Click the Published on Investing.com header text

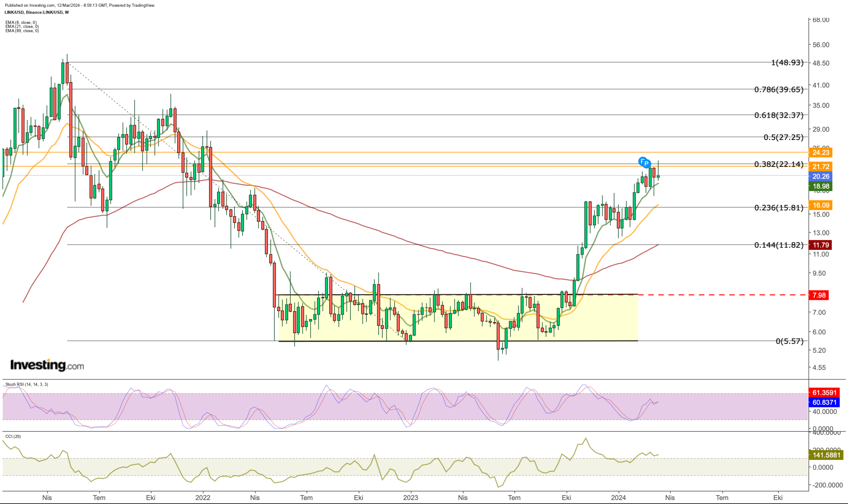[80, 5]
